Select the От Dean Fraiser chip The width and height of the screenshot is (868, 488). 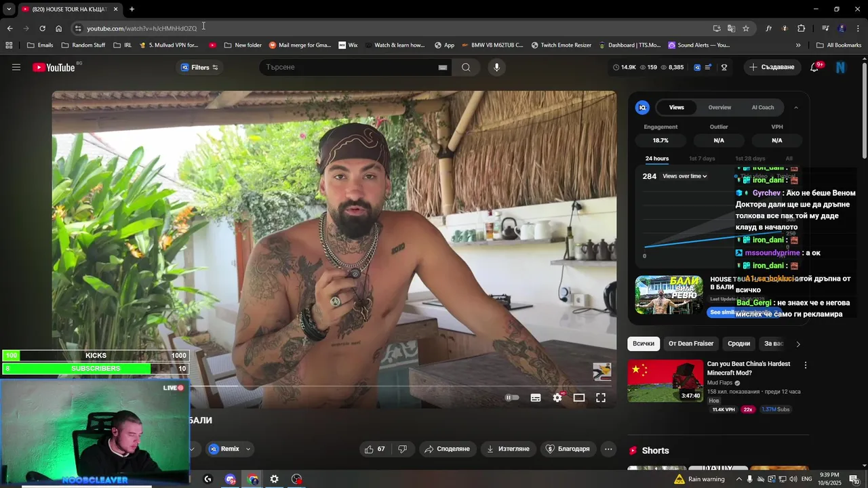[691, 344]
